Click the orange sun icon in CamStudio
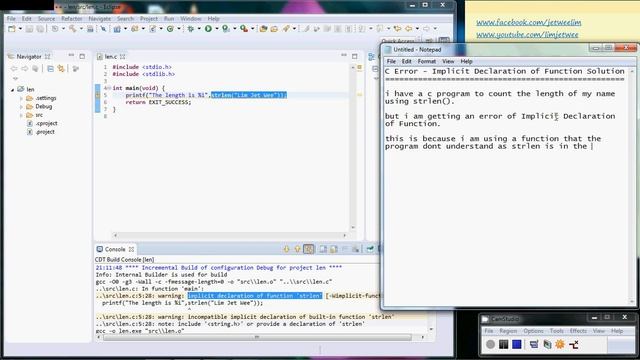 click(x=560, y=344)
